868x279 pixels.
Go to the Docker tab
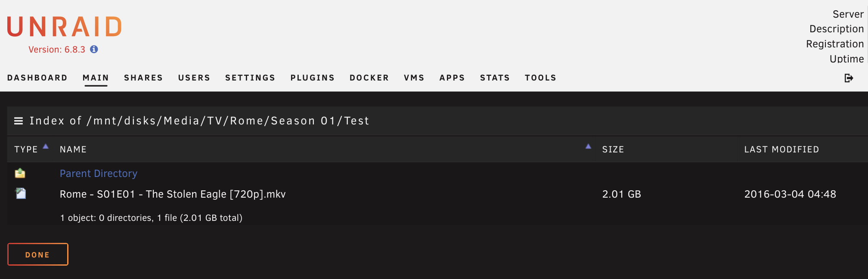pyautogui.click(x=369, y=78)
